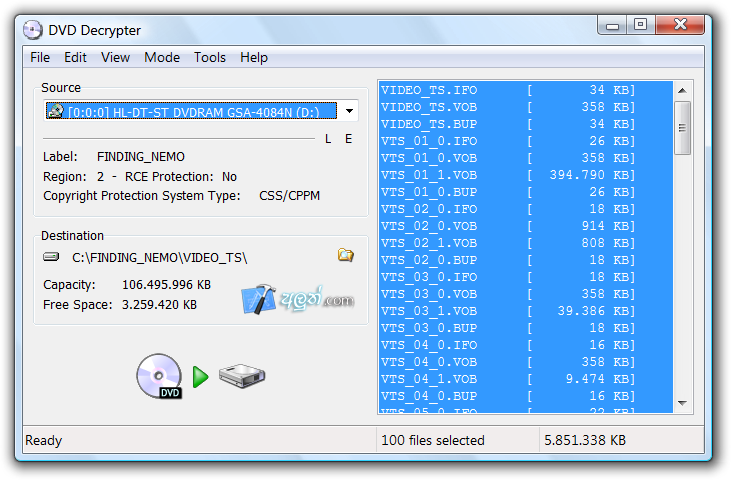Click the file list scrollbar thumb
The image size is (731, 480).
(x=683, y=128)
